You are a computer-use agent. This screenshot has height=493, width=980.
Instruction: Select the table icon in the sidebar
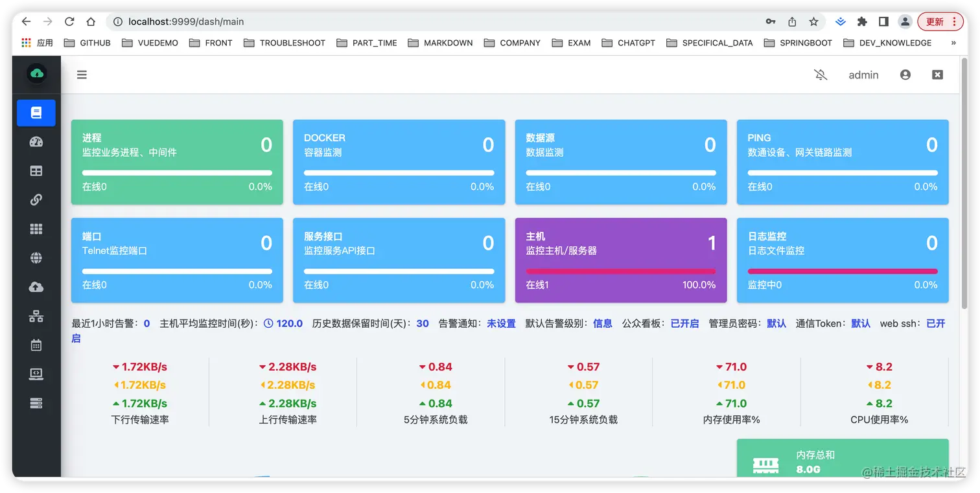click(x=36, y=171)
